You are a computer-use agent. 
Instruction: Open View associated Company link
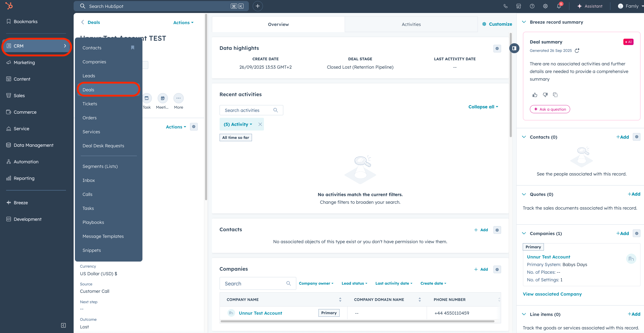[x=552, y=294]
